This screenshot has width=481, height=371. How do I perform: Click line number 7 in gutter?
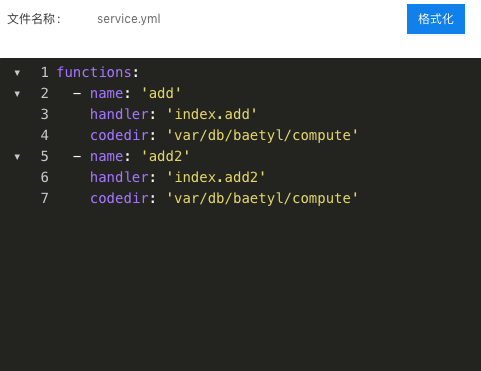(45, 198)
